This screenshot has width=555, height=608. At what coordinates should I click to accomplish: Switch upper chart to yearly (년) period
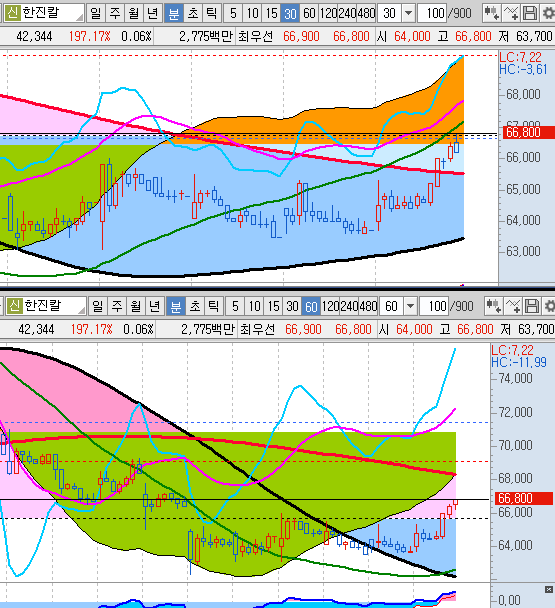[152, 13]
